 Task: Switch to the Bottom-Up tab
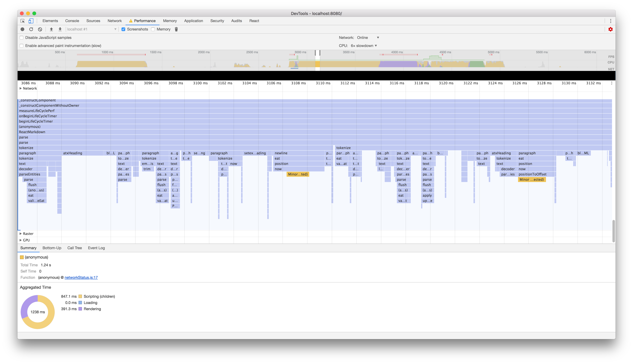coord(52,248)
